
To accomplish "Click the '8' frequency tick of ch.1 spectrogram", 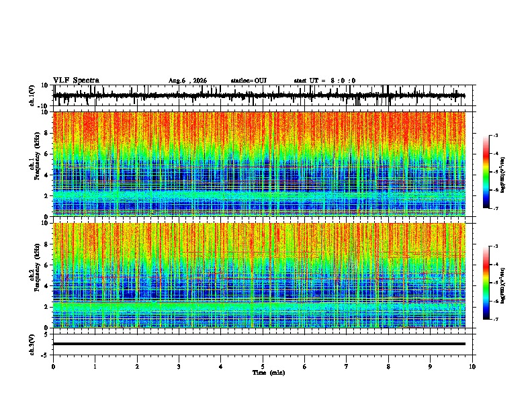I will click(47, 133).
